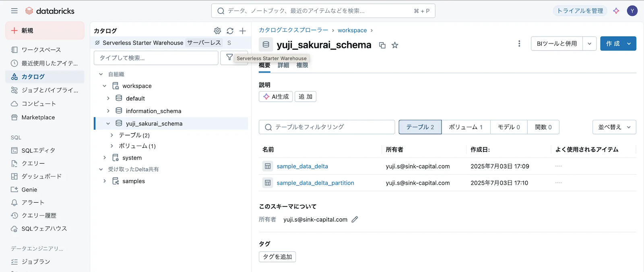Select the テーブル 2 tab

pos(420,127)
